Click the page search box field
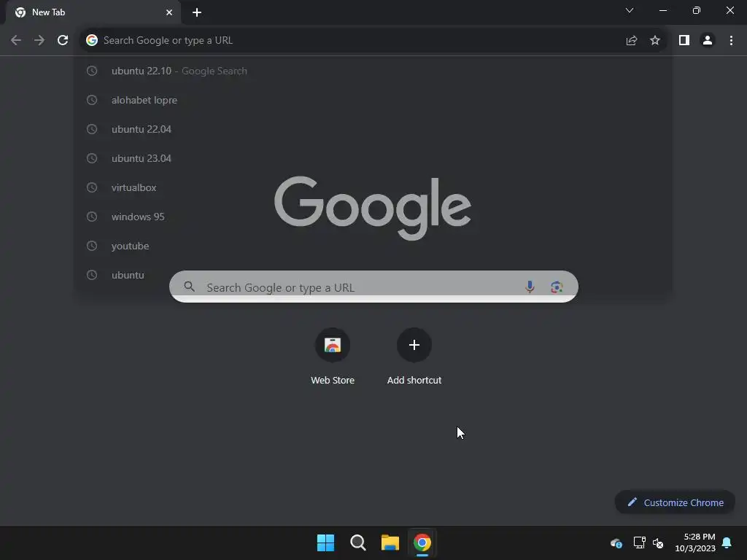The height and width of the screenshot is (560, 747). click(373, 287)
